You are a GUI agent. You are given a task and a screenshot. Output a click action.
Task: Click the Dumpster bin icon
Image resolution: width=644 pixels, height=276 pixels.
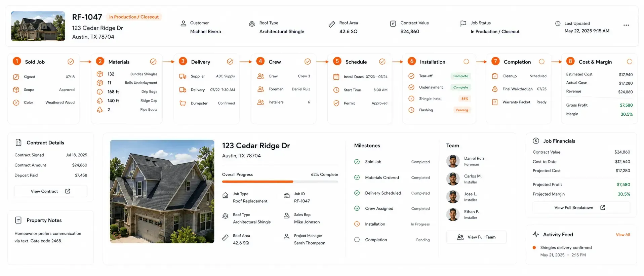(x=183, y=103)
